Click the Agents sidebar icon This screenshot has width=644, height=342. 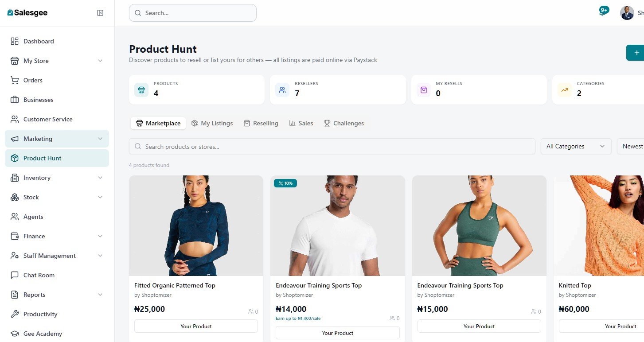[15, 217]
